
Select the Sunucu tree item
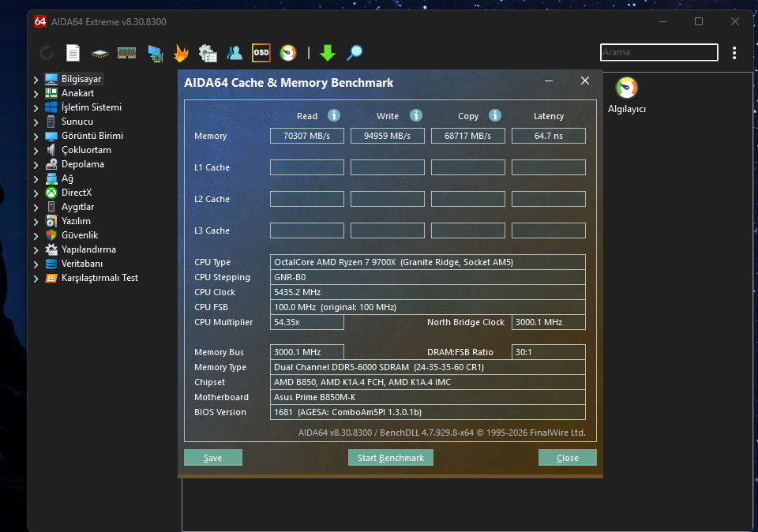(77, 122)
